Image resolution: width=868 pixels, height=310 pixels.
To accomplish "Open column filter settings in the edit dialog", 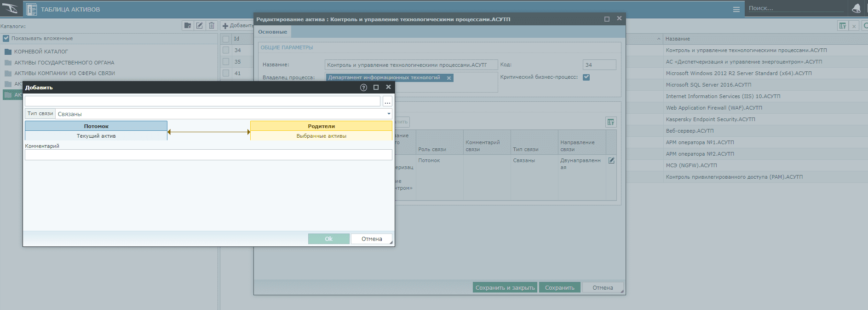I will pyautogui.click(x=611, y=122).
